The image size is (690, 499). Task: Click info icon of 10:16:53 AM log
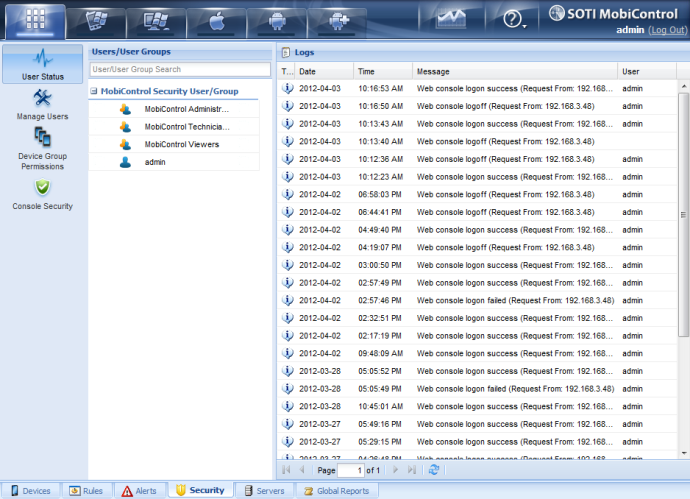287,88
